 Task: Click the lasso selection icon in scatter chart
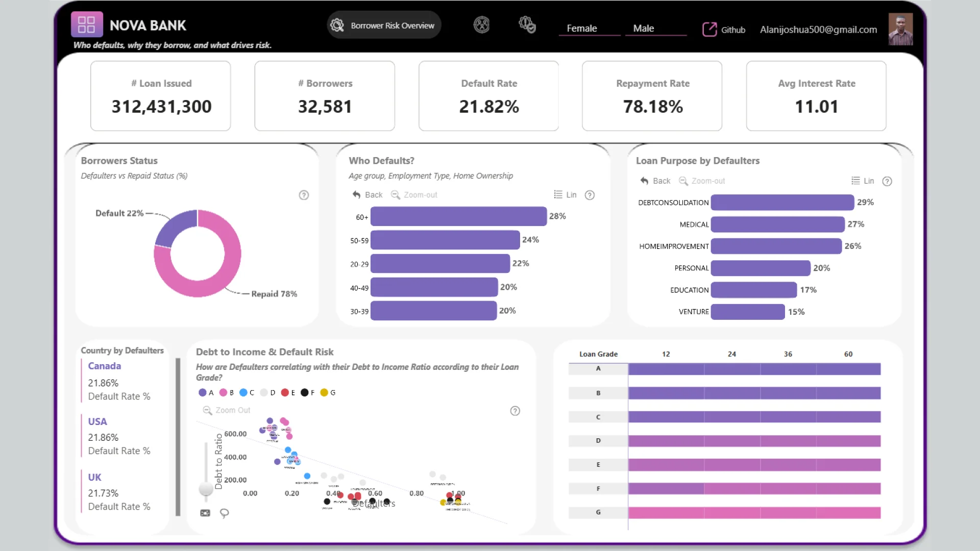pos(224,513)
